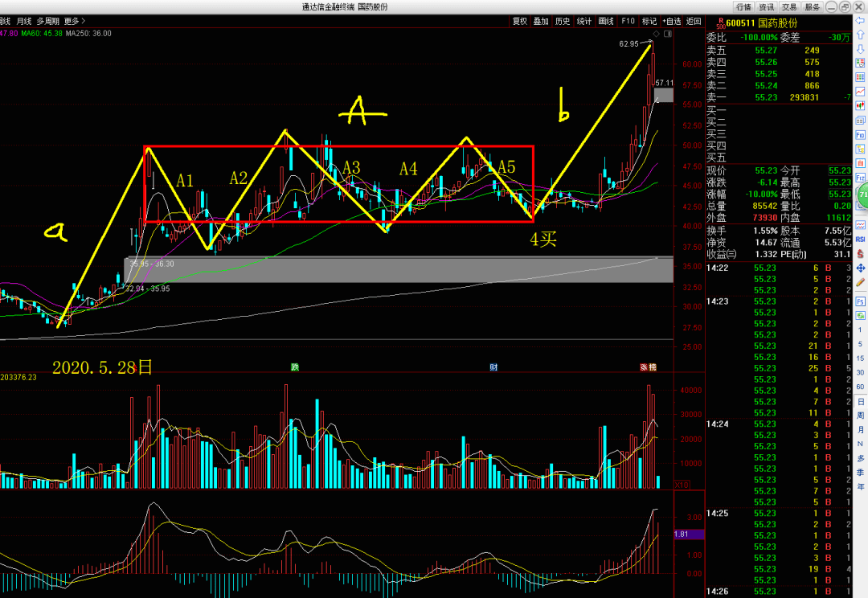Image resolution: width=868 pixels, height=598 pixels.
Task: Open the 交易 menu in title bar
Action: (x=789, y=6)
